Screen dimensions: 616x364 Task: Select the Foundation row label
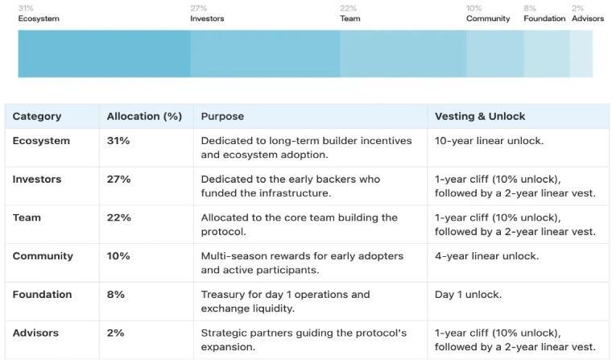pyautogui.click(x=42, y=295)
